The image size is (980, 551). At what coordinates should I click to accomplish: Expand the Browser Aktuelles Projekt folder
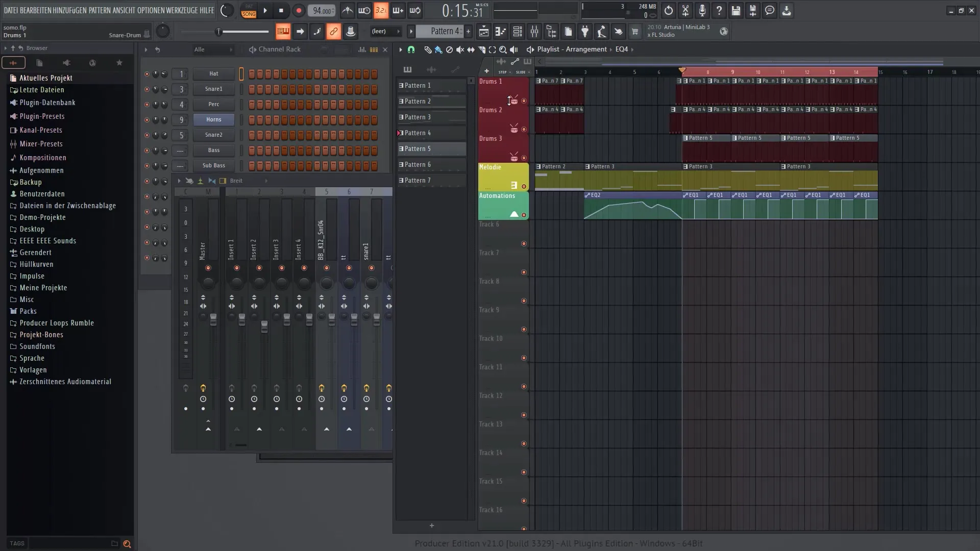tap(46, 78)
